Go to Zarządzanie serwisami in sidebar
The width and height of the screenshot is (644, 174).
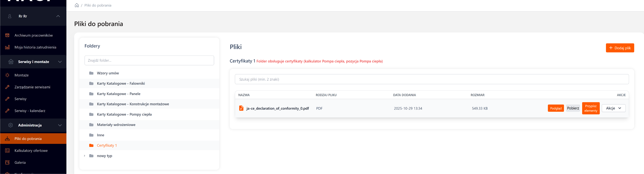[32, 87]
